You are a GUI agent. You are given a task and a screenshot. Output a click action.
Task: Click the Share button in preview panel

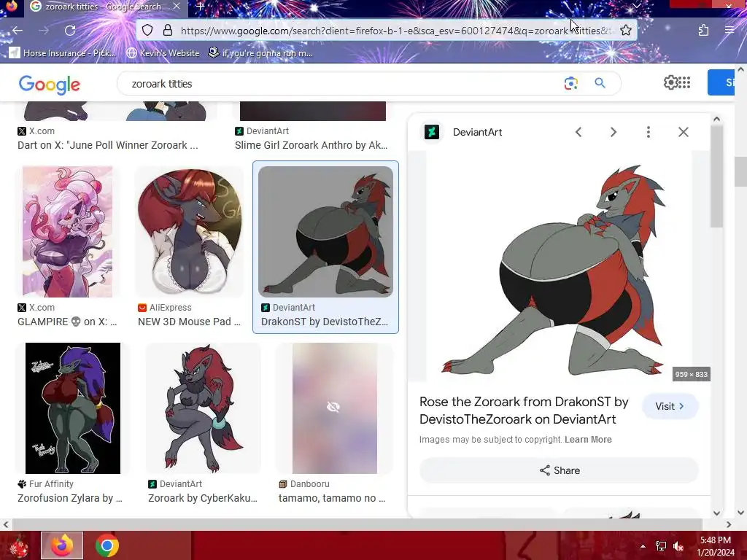560,470
